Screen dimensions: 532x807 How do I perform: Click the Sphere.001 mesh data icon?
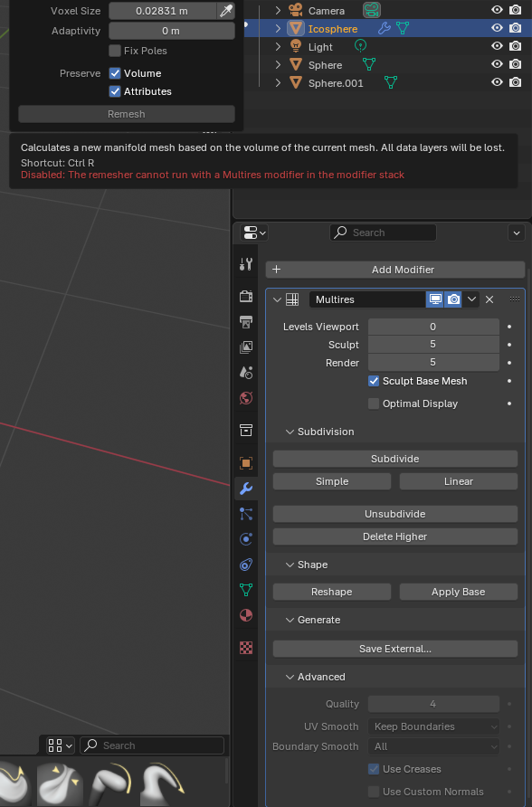point(391,82)
